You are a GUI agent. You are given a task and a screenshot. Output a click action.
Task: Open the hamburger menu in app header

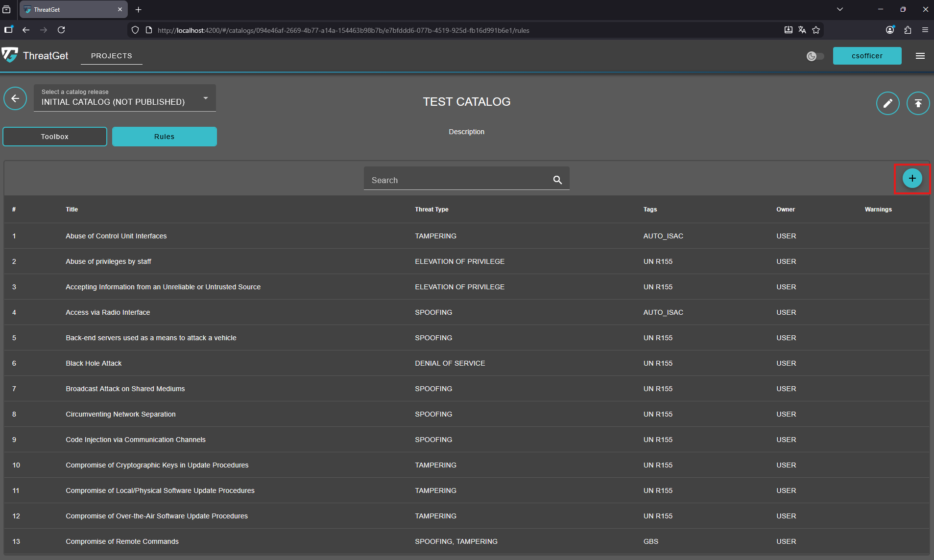click(x=920, y=56)
